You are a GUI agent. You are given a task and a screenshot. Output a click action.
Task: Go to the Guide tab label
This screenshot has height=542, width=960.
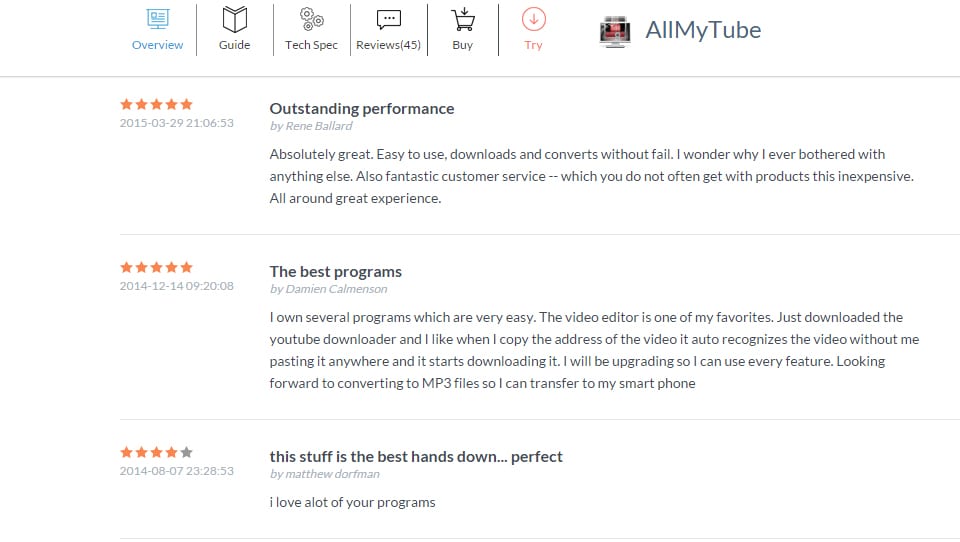click(x=234, y=45)
